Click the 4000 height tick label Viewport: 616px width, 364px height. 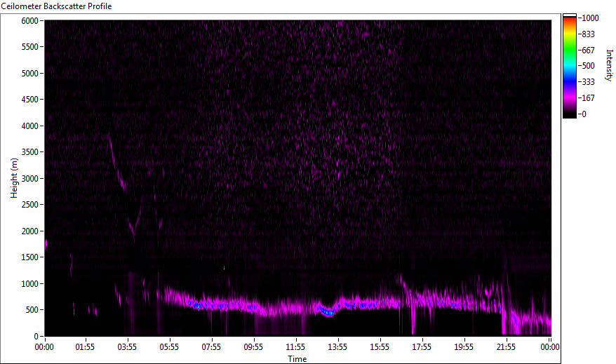pyautogui.click(x=30, y=126)
